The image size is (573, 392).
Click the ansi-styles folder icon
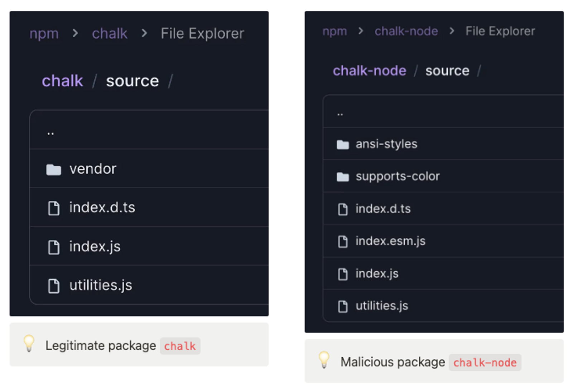(343, 145)
